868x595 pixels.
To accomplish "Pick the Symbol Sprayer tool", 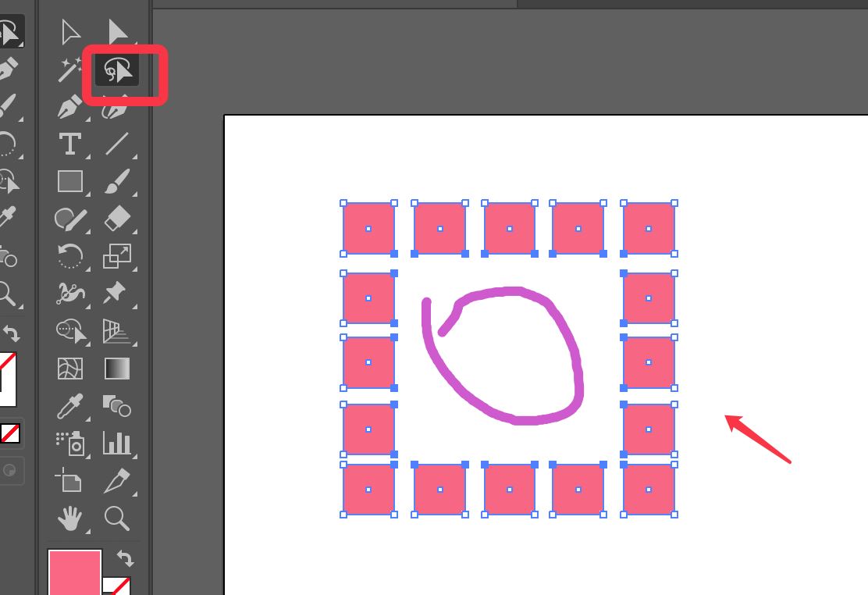I will [70, 443].
